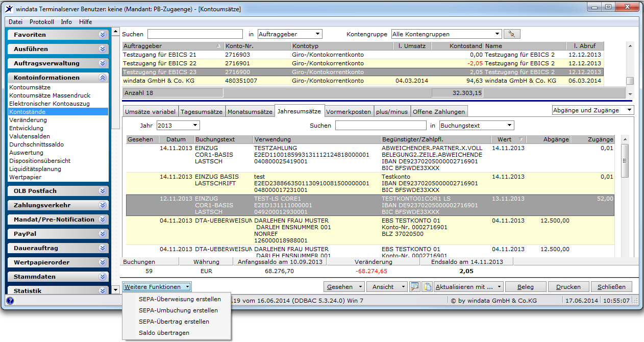The height and width of the screenshot is (342, 644).
Task: Open the Ansicht dropdown button
Action: [x=387, y=287]
